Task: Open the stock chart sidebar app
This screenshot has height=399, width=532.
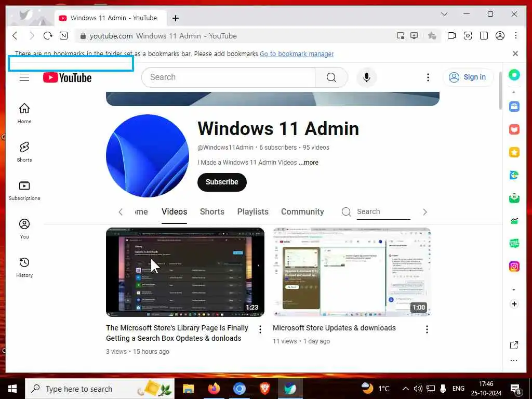Action: 514,221
